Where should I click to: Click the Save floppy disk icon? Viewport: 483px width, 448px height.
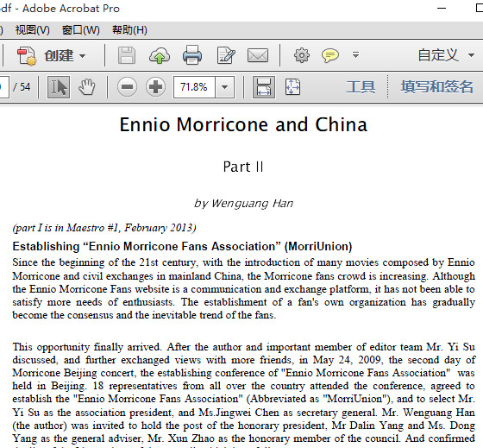(127, 56)
